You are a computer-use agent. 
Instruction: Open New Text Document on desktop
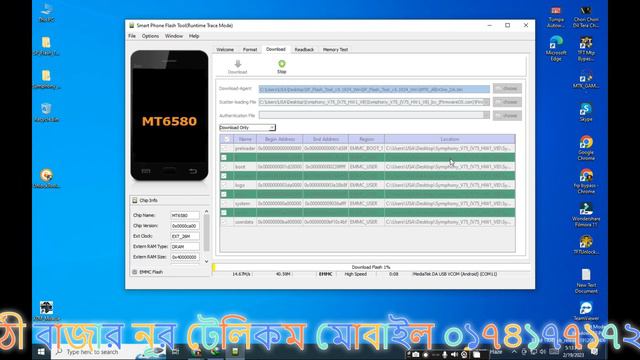click(586, 281)
